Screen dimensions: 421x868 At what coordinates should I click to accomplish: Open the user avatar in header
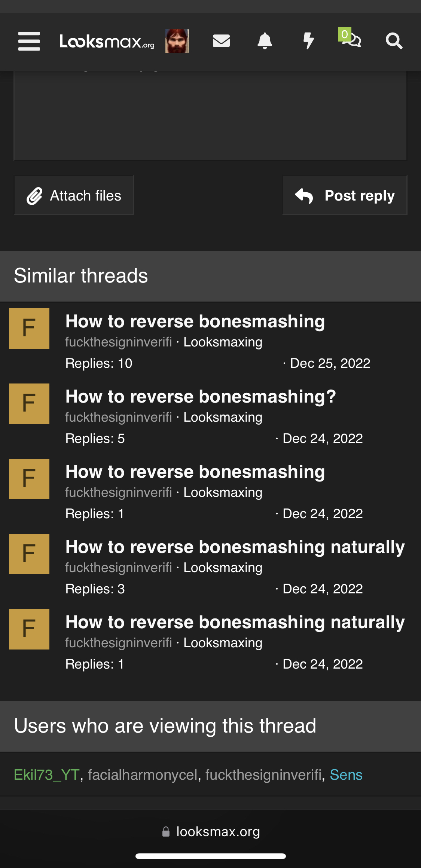177,41
